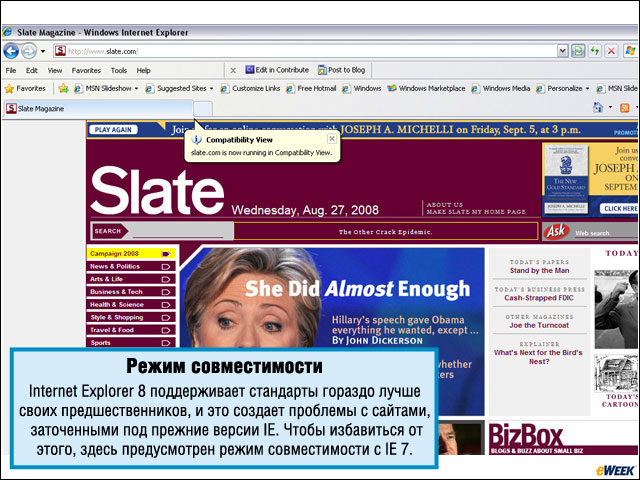Click Post to Blog toolbar button

tap(342, 70)
